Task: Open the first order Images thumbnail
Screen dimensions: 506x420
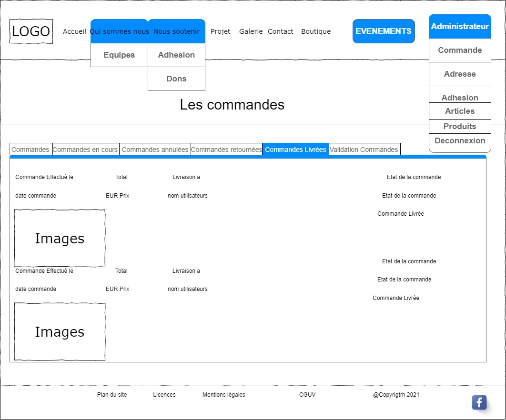Action: pyautogui.click(x=60, y=238)
